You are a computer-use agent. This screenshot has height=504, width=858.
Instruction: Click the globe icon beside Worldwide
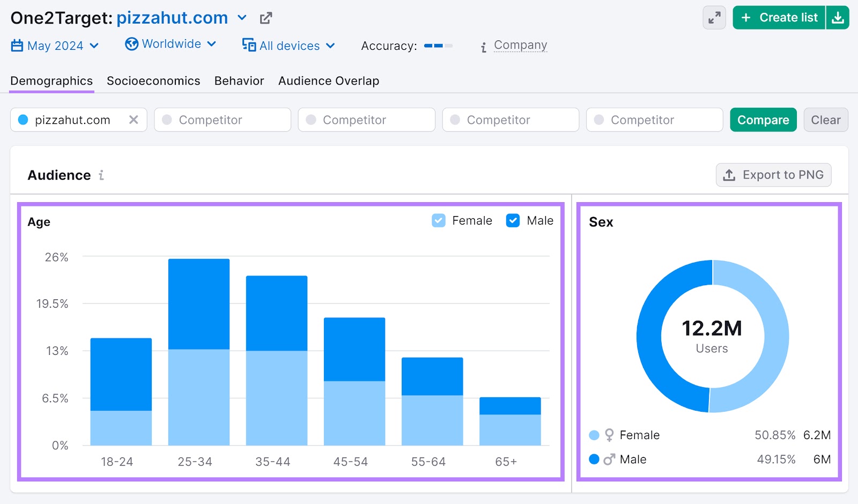tap(131, 44)
